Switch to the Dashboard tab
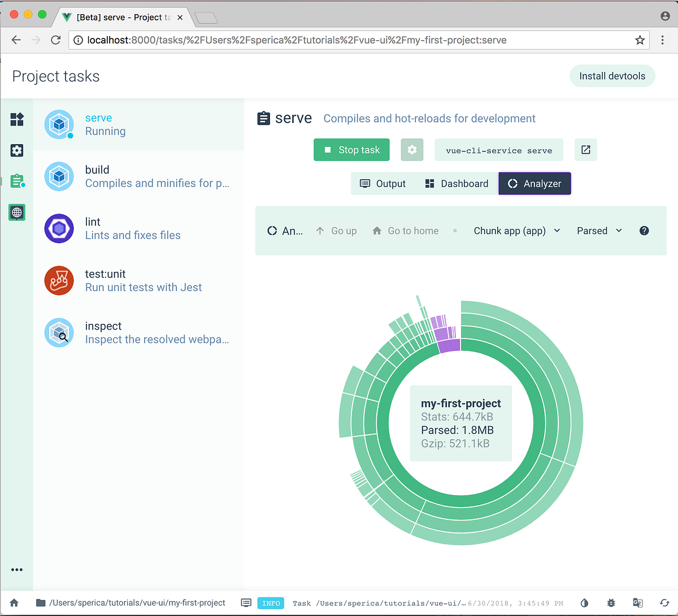This screenshot has height=616, width=678. coord(457,183)
